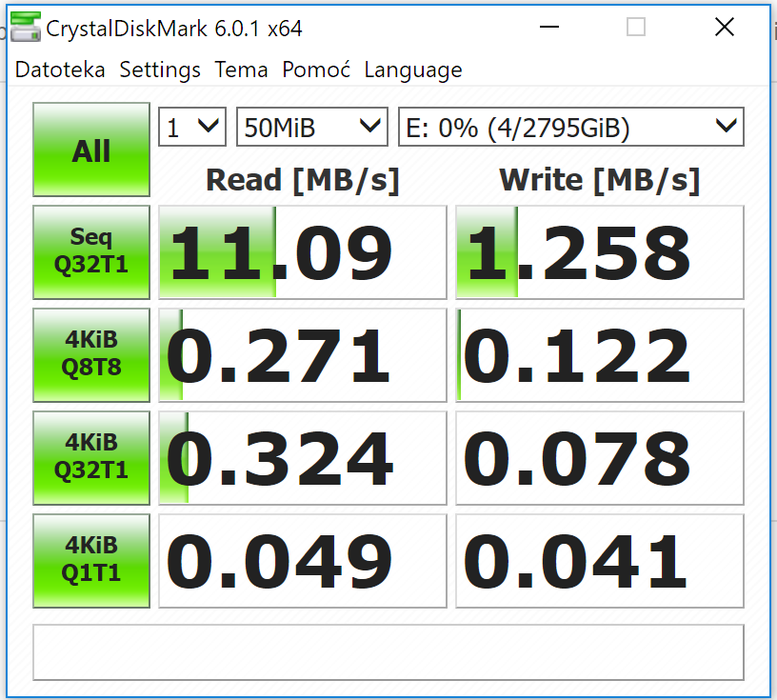Start the 4KiB Q1T1 test
777x700 pixels.
click(x=91, y=560)
